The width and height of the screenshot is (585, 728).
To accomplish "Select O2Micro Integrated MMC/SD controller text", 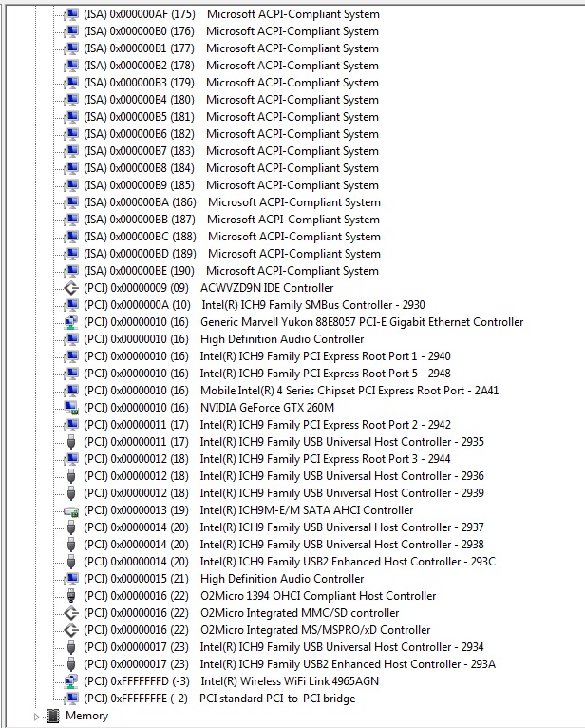I will tap(300, 613).
